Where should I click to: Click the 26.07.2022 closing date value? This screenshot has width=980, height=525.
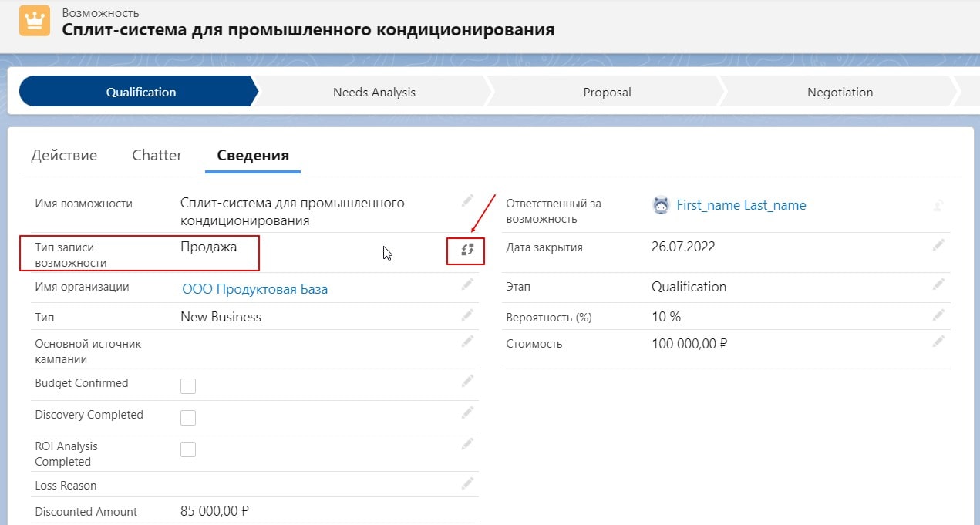[x=683, y=247]
